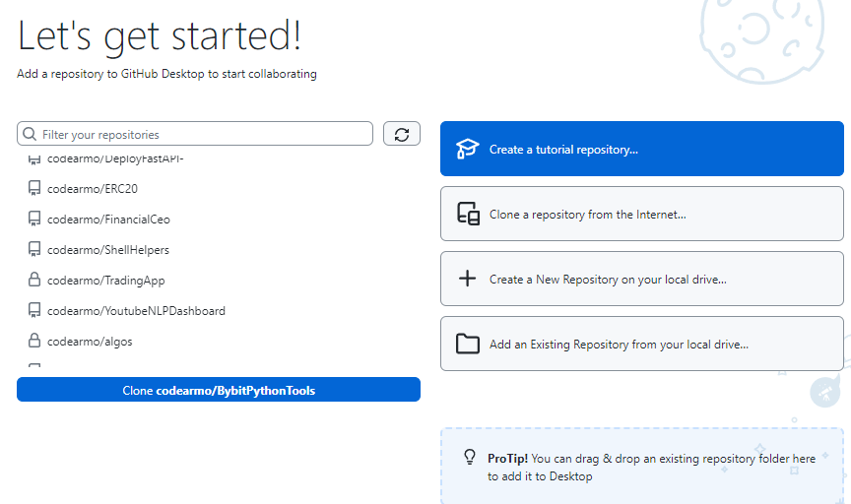The height and width of the screenshot is (504, 851).
Task: Create a New Repository on local drive
Action: 642,279
